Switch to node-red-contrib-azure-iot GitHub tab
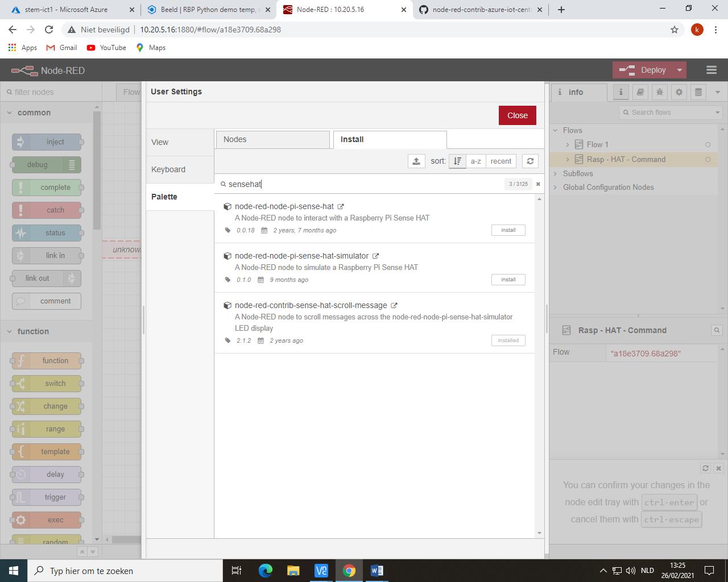This screenshot has height=582, width=728. coord(481,10)
